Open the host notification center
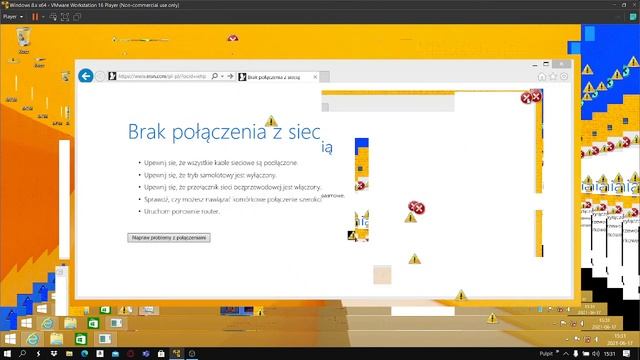640x360 pixels. 627,354
